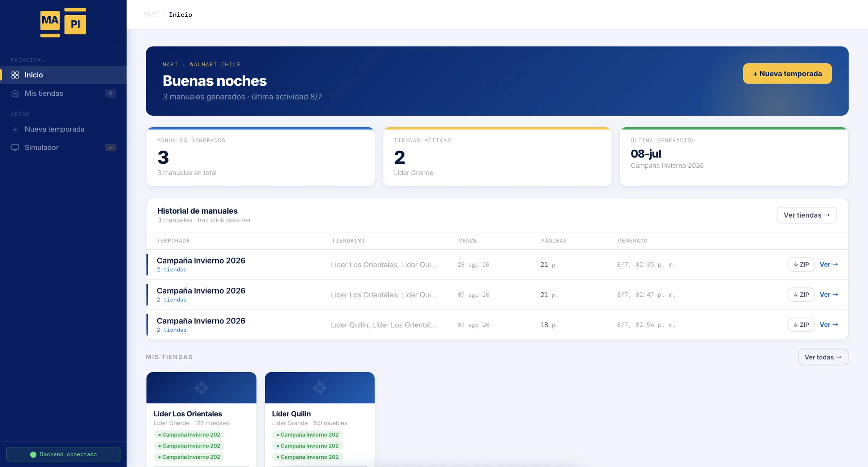Click the Mis tiendas store icon
This screenshot has width=868, height=467.
tap(15, 93)
